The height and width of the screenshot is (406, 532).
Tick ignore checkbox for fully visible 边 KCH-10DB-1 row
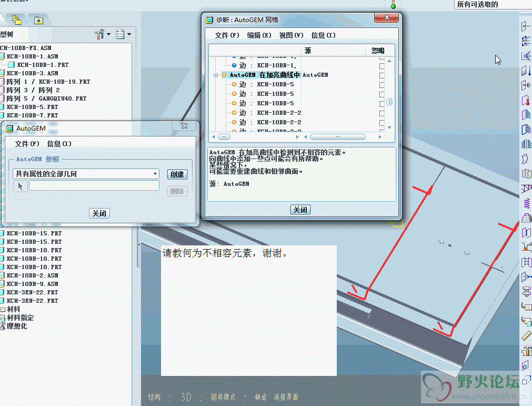382,65
